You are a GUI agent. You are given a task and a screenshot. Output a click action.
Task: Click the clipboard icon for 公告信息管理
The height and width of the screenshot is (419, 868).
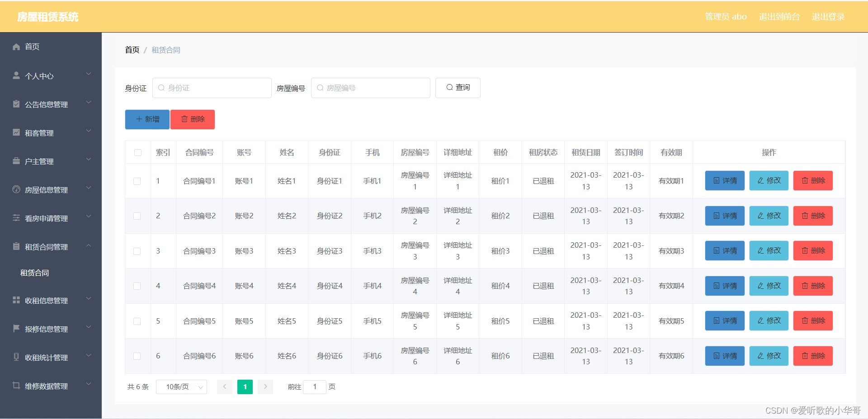16,104
